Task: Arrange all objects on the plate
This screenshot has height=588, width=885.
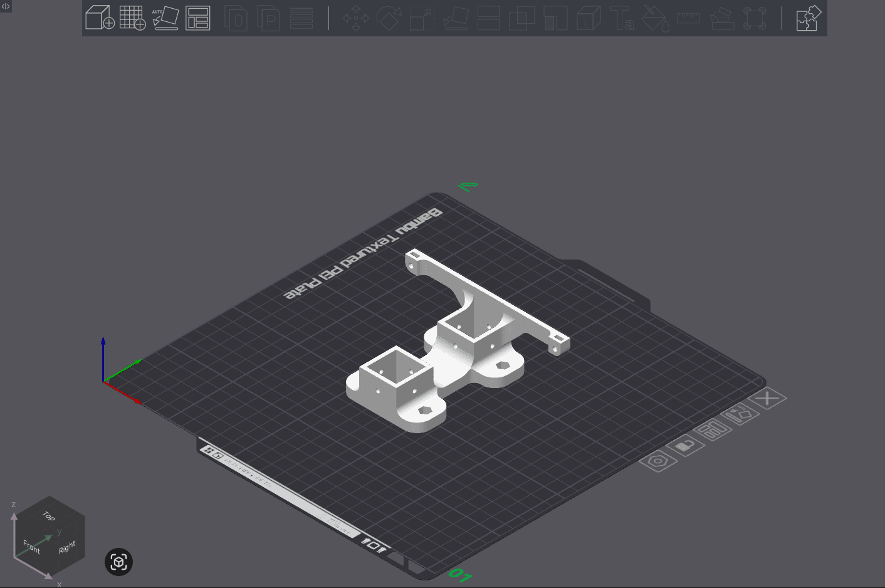Action: (x=199, y=18)
